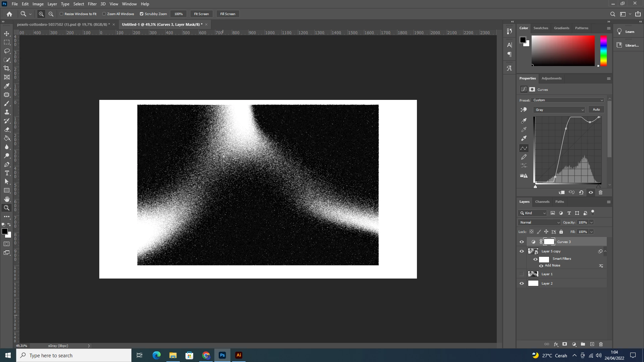The image size is (644, 362).
Task: Open the Gray channel dropdown
Action: coord(559,110)
